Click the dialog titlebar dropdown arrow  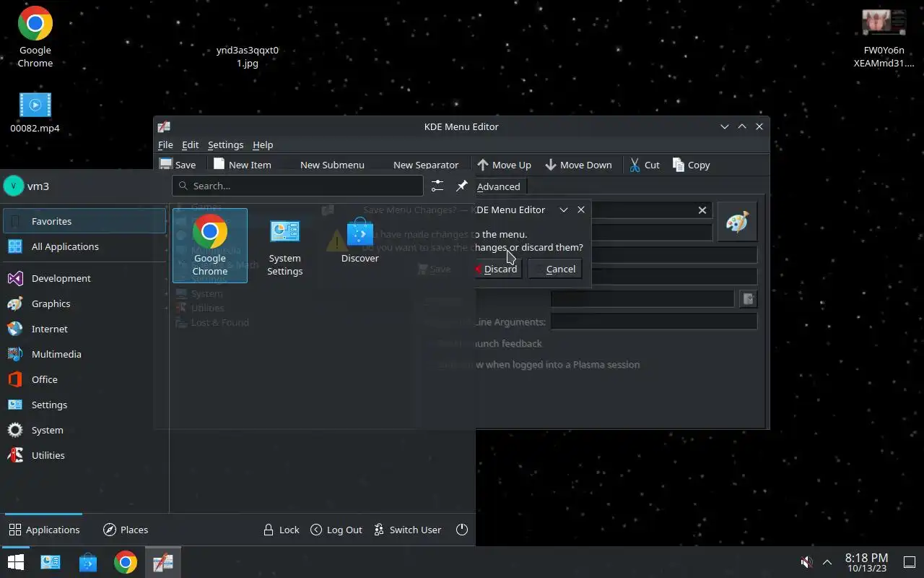click(564, 210)
